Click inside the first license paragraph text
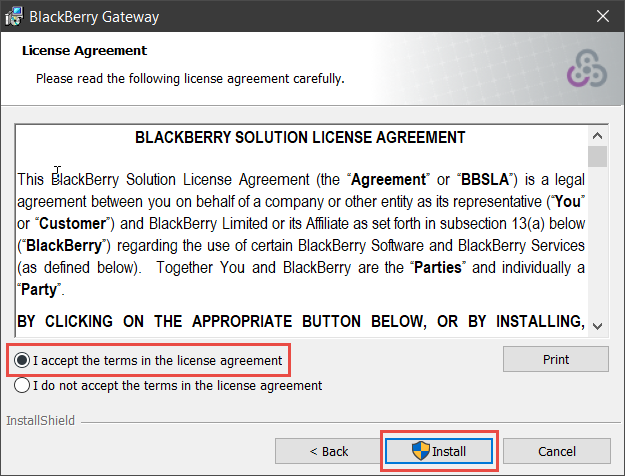 301,234
